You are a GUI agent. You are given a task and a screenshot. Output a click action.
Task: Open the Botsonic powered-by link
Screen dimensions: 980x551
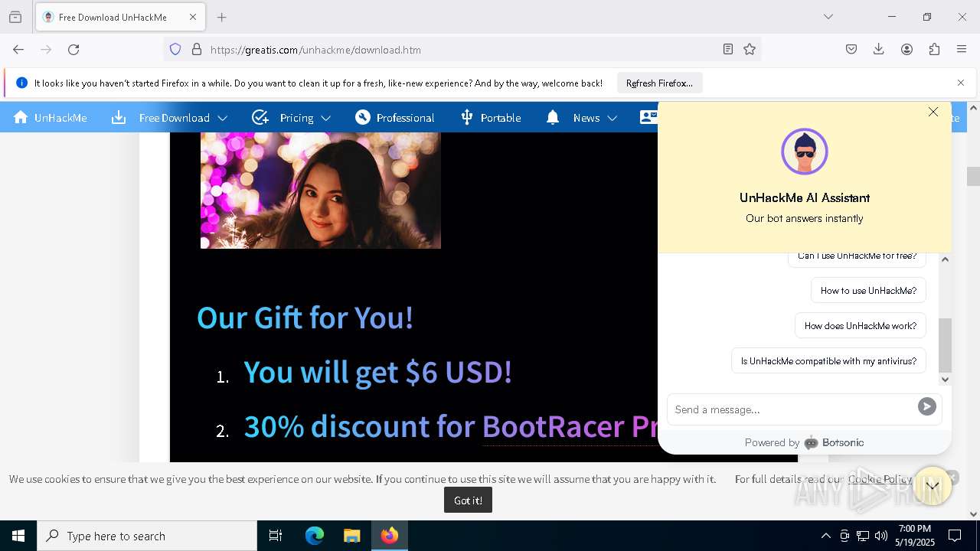click(833, 442)
